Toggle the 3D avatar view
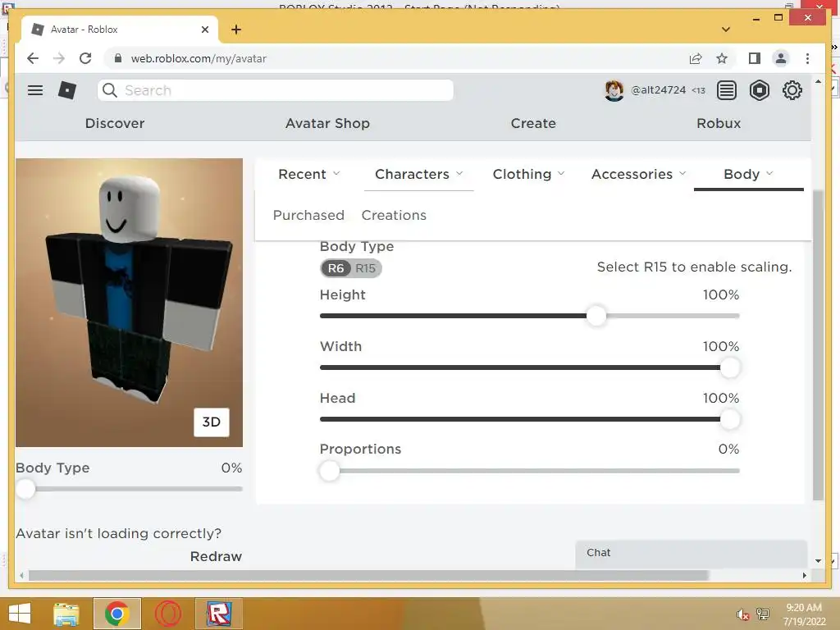The image size is (840, 630). [211, 422]
